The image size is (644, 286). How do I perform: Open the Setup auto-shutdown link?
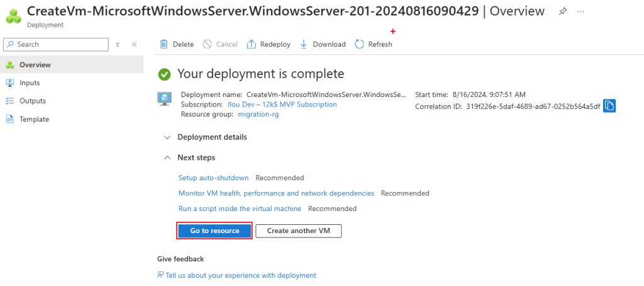point(213,178)
